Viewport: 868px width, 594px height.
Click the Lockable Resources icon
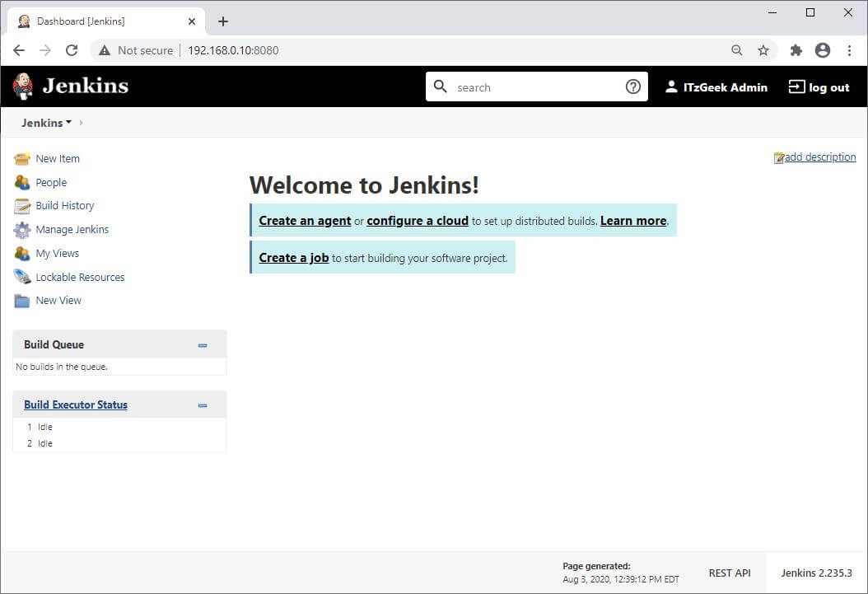tap(22, 277)
